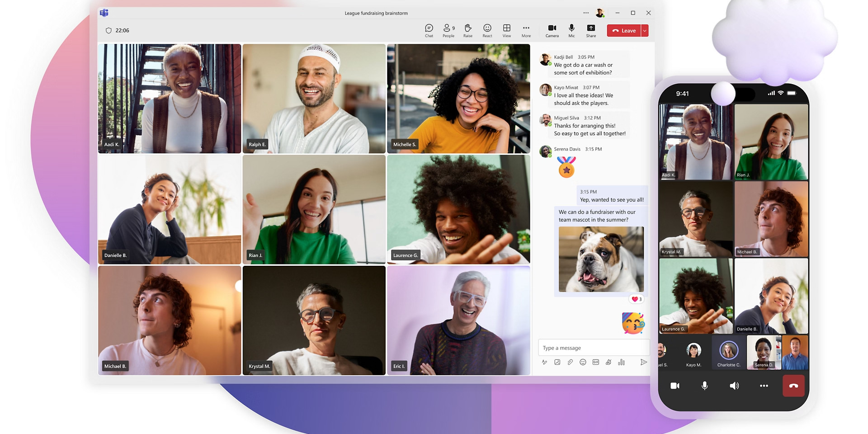The width and height of the screenshot is (868, 434).
Task: Open the View layout options
Action: (x=507, y=30)
